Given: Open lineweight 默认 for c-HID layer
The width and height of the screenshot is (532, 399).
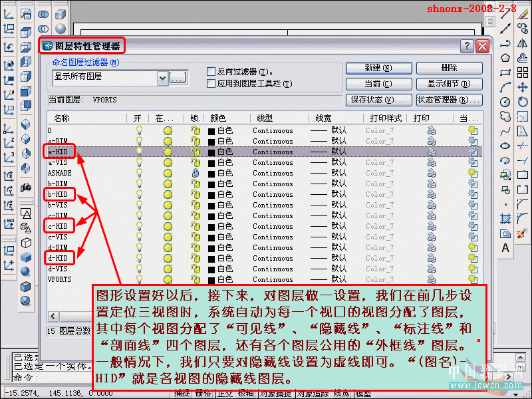Looking at the screenshot, I should point(329,226).
